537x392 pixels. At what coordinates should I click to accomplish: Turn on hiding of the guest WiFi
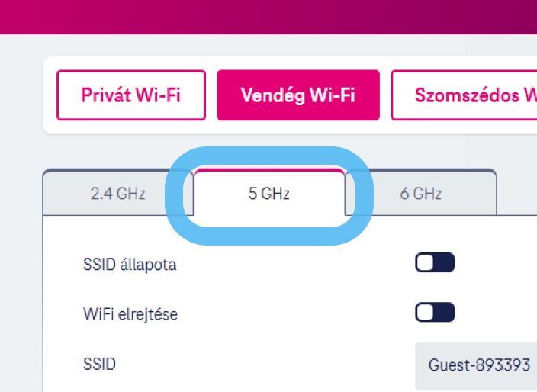435,312
